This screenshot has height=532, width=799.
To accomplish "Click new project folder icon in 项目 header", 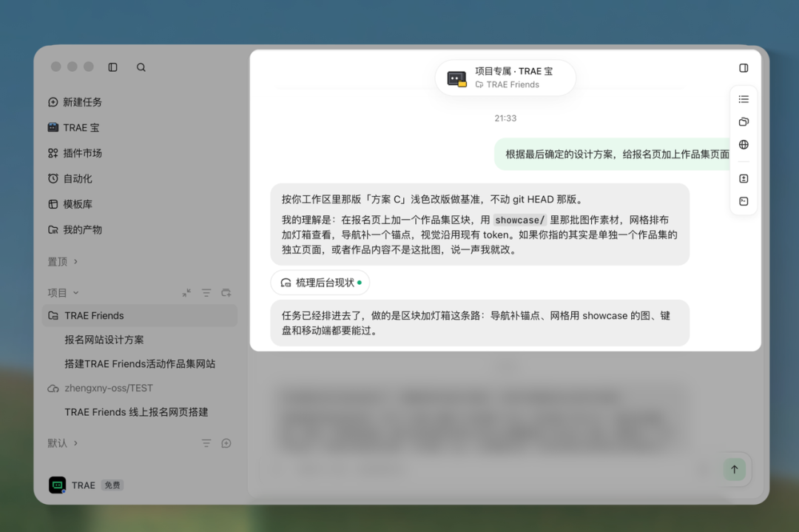I will pyautogui.click(x=226, y=293).
